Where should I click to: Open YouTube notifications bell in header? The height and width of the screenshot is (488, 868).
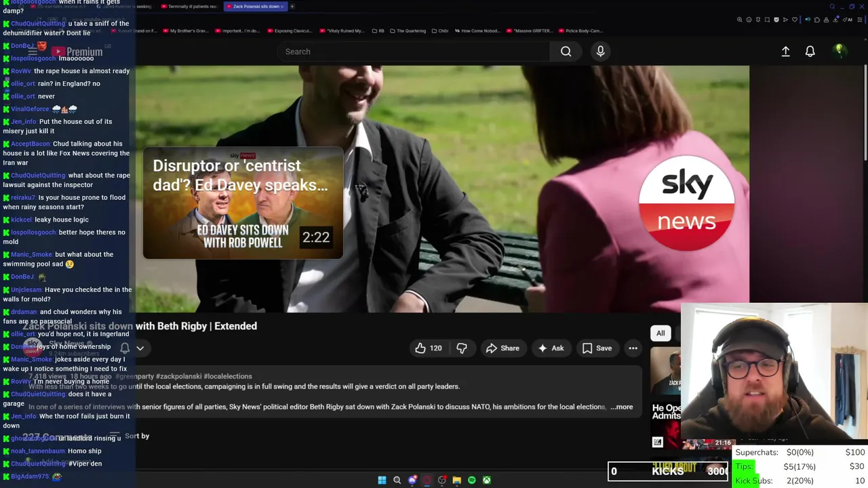tap(810, 52)
